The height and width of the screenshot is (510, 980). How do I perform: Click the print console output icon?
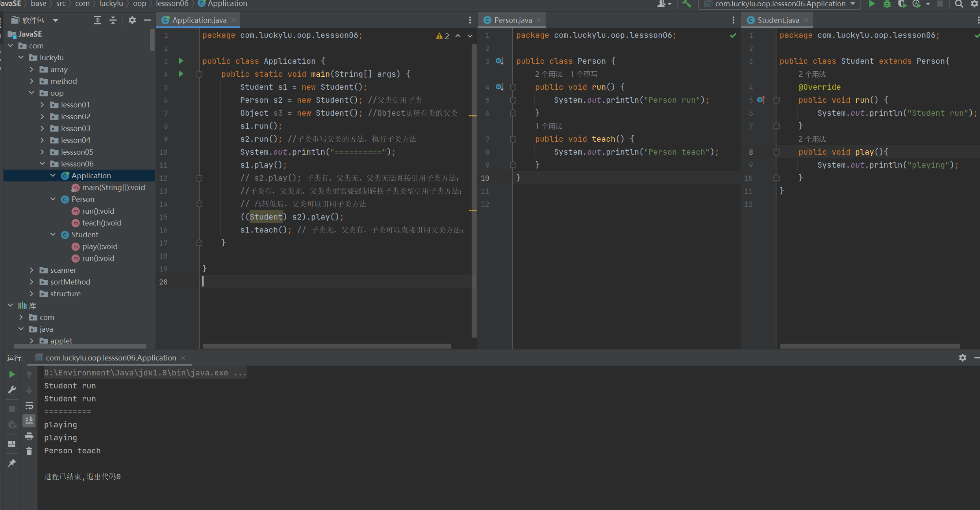(29, 436)
